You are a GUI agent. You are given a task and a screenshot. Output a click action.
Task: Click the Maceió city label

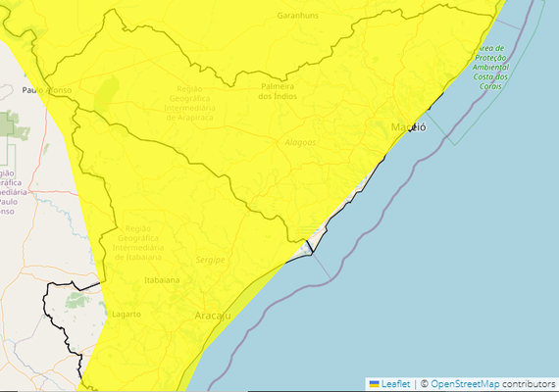pyautogui.click(x=409, y=126)
